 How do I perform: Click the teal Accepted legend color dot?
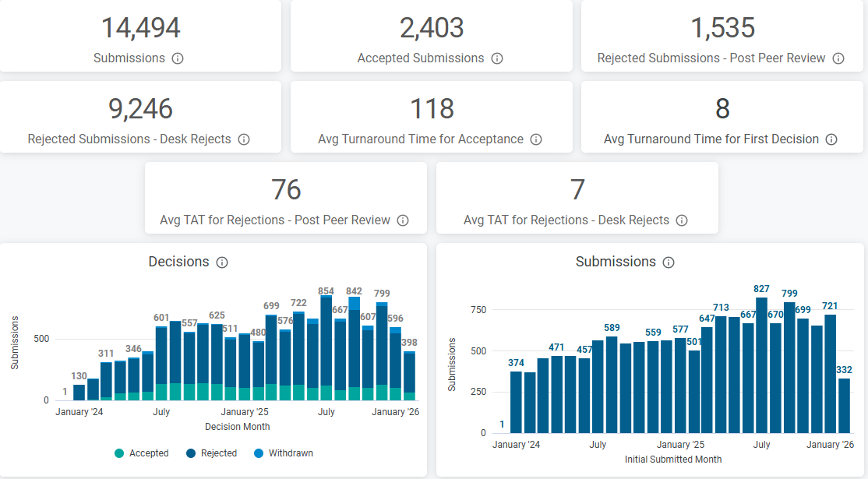119,453
